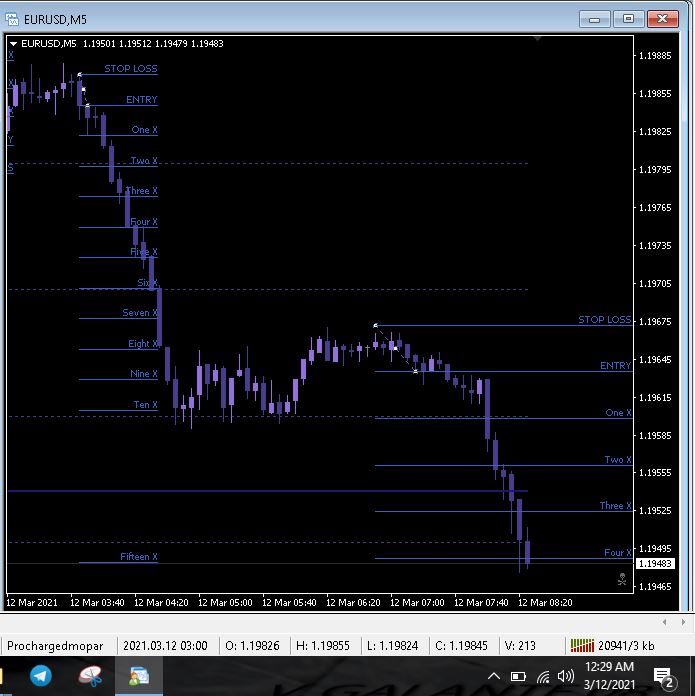The image size is (695, 696).
Task: Open the Wi-Fi network tray icon
Action: pos(543,676)
